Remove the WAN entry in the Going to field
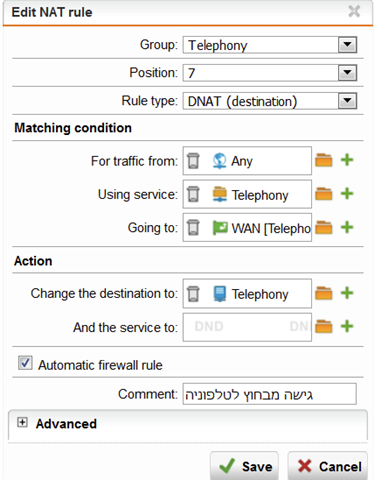The width and height of the screenshot is (374, 480). tap(193, 228)
